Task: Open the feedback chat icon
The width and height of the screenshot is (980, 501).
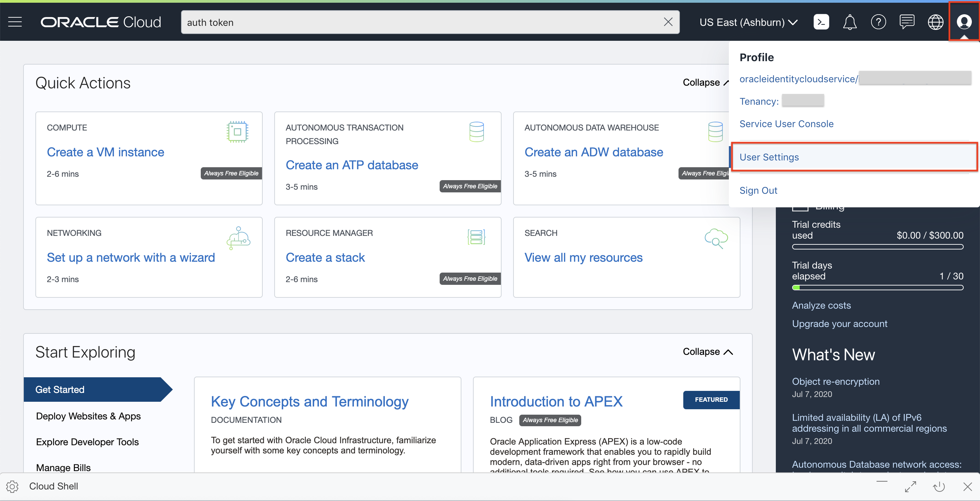Action: point(906,22)
